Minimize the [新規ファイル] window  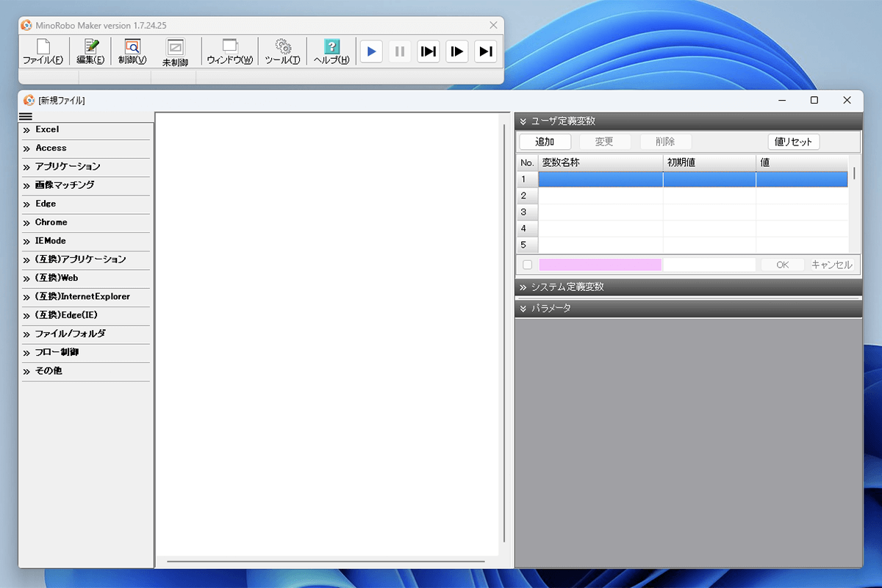(782, 100)
